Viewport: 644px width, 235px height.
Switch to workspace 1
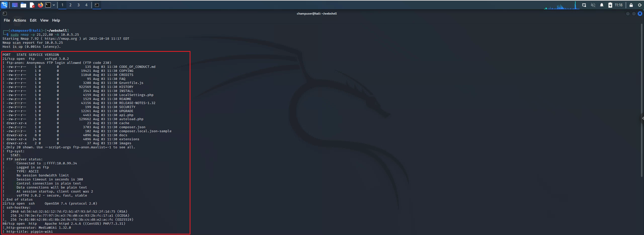tap(62, 5)
